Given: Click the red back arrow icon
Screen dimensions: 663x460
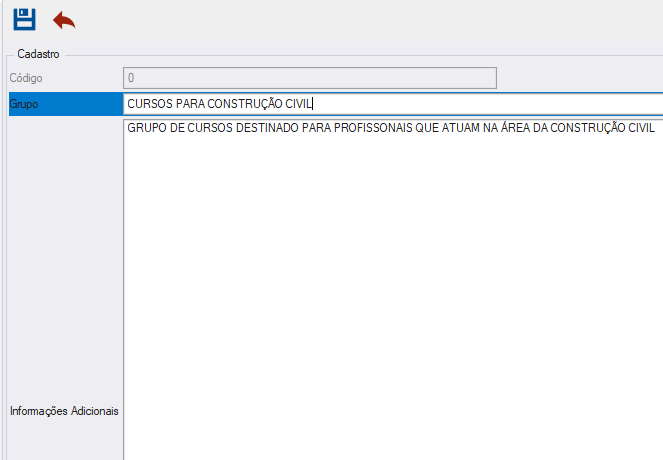Looking at the screenshot, I should 64,20.
